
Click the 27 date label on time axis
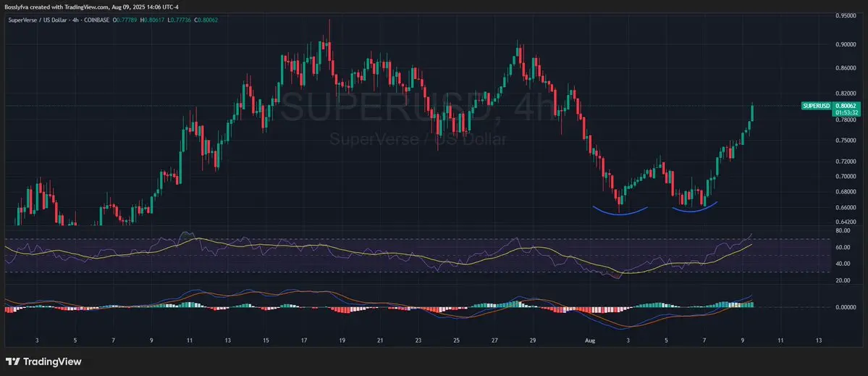(x=494, y=340)
